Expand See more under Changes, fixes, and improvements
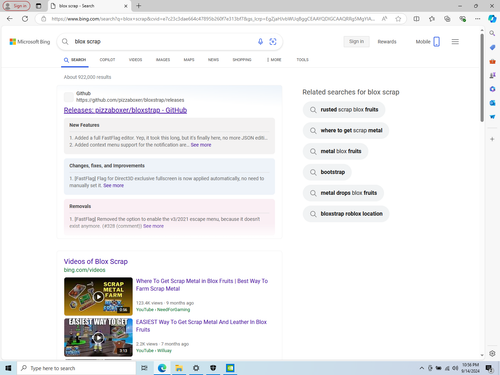 (x=113, y=185)
